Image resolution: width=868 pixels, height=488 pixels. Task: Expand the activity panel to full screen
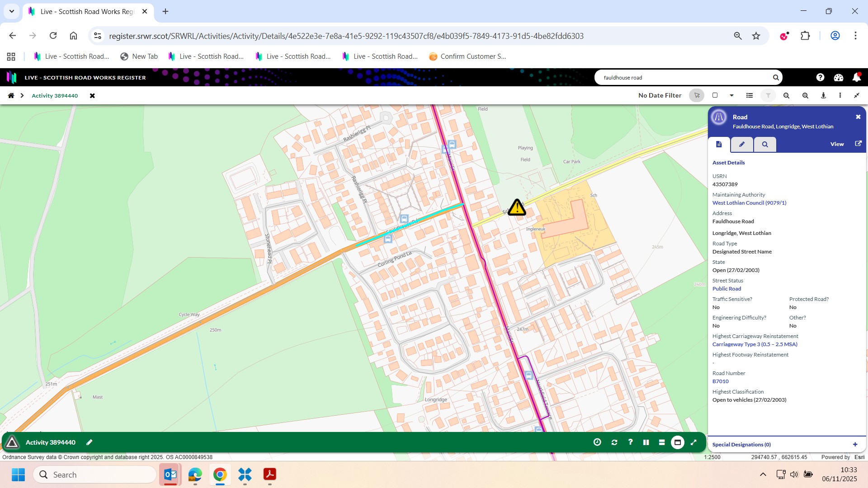point(694,442)
